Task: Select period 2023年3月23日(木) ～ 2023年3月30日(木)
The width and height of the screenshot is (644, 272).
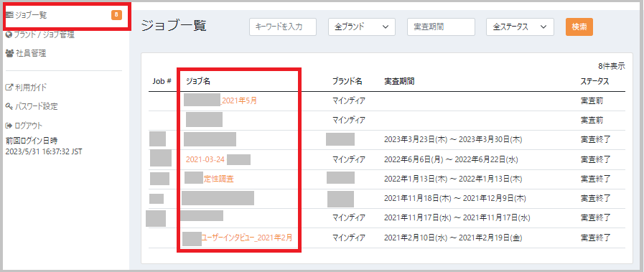Action: coord(454,140)
